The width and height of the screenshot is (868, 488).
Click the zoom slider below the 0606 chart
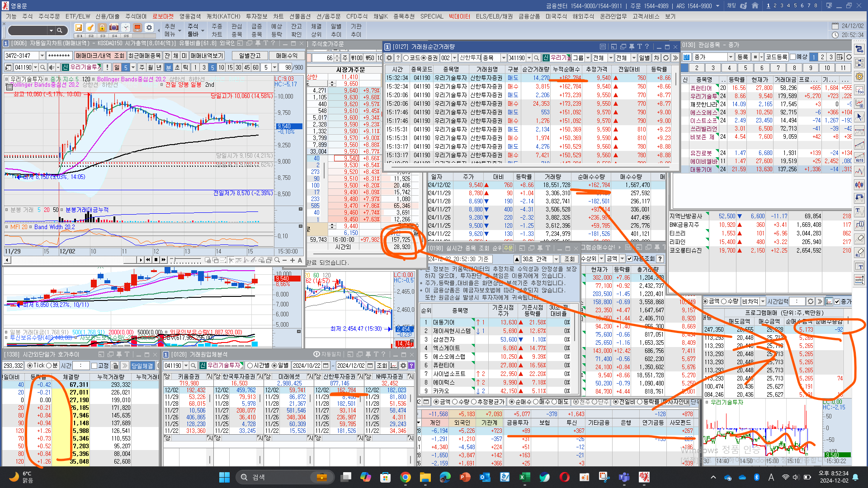pos(185,260)
